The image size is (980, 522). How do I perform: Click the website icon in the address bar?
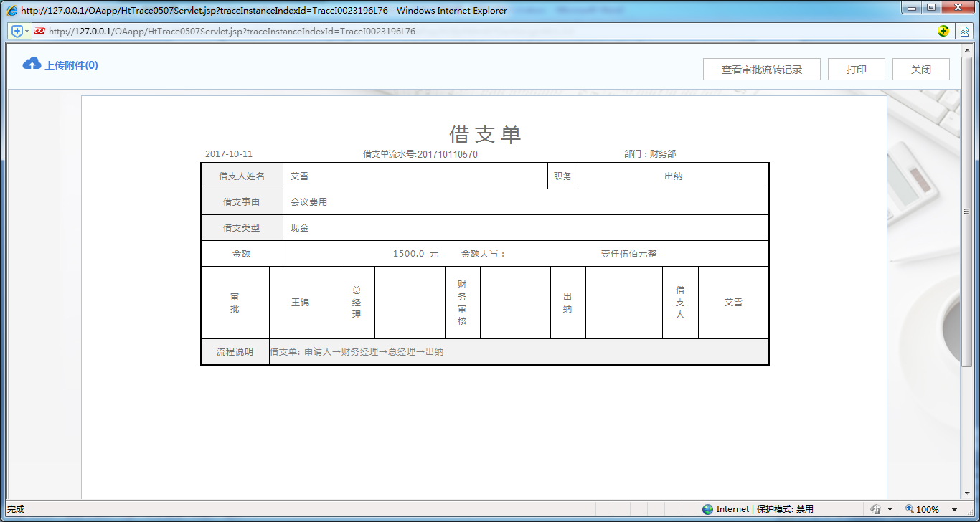41,31
